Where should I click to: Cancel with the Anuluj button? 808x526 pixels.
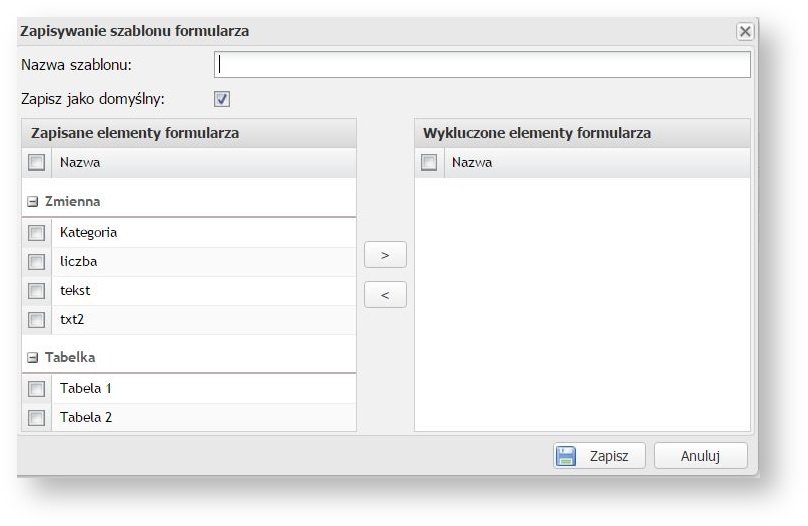tap(700, 456)
